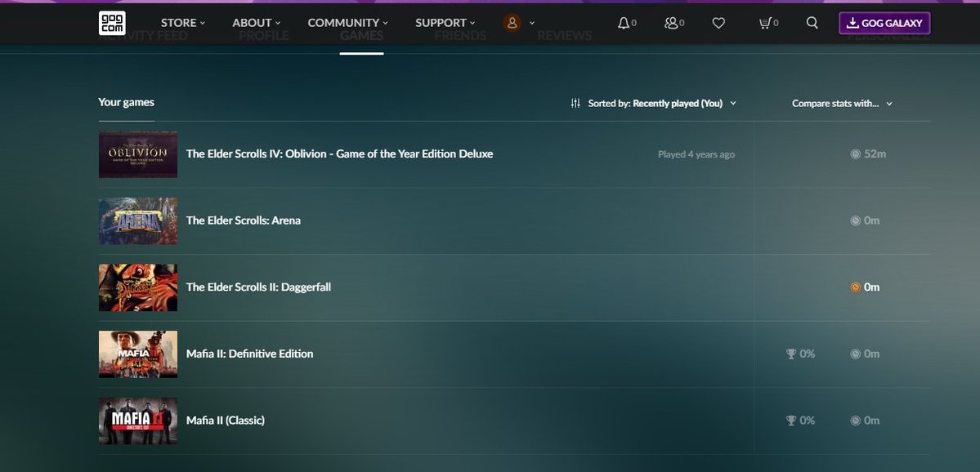The height and width of the screenshot is (472, 980).
Task: Open The Elder Scrolls II: Daggerfall title
Action: click(x=259, y=287)
